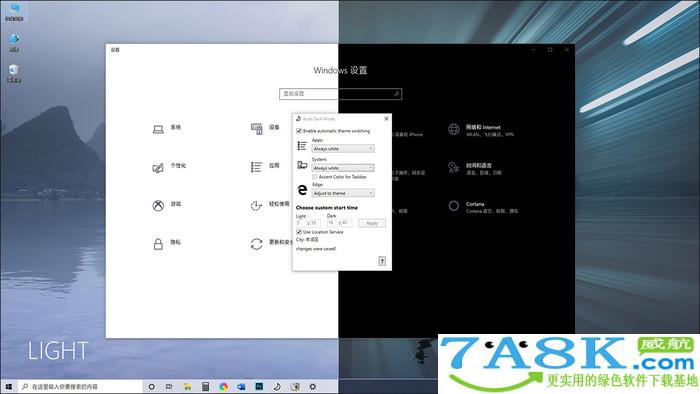Expand the Edge theme dropdown
This screenshot has width=700, height=394.
pos(343,193)
